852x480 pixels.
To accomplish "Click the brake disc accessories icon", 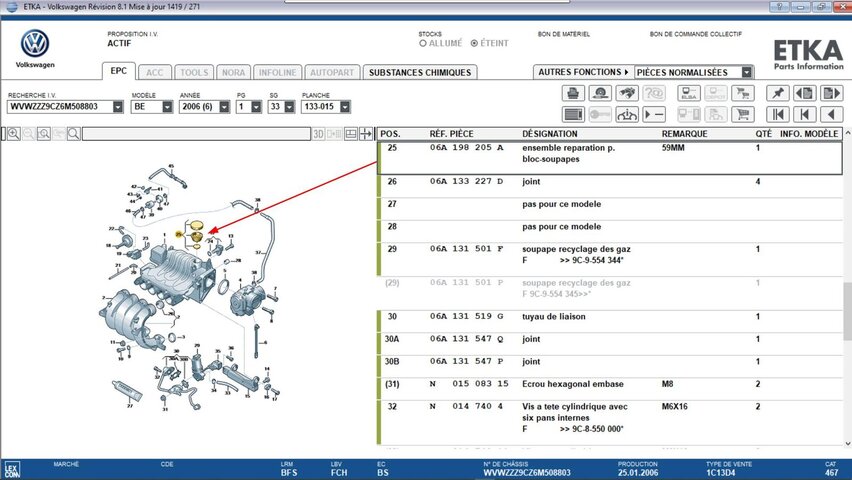I will (600, 93).
